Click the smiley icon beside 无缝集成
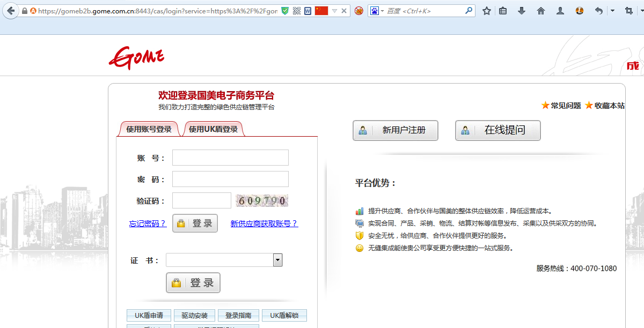This screenshot has width=644, height=328. click(360, 248)
